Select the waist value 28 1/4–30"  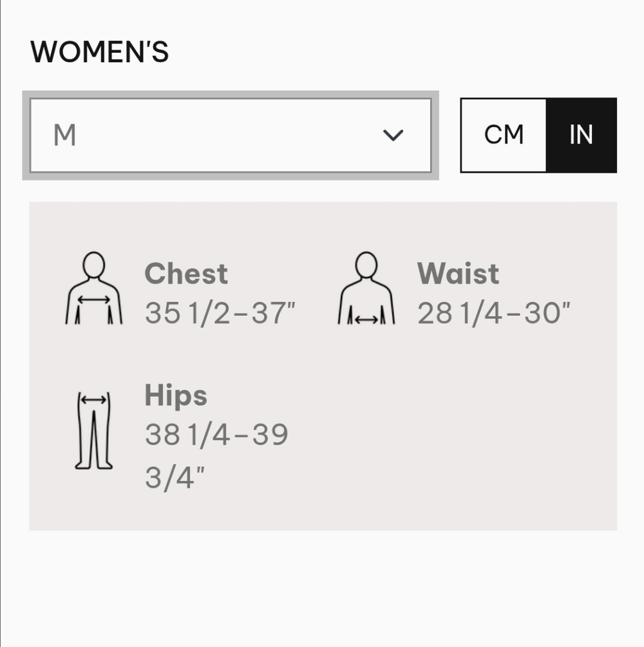click(494, 313)
